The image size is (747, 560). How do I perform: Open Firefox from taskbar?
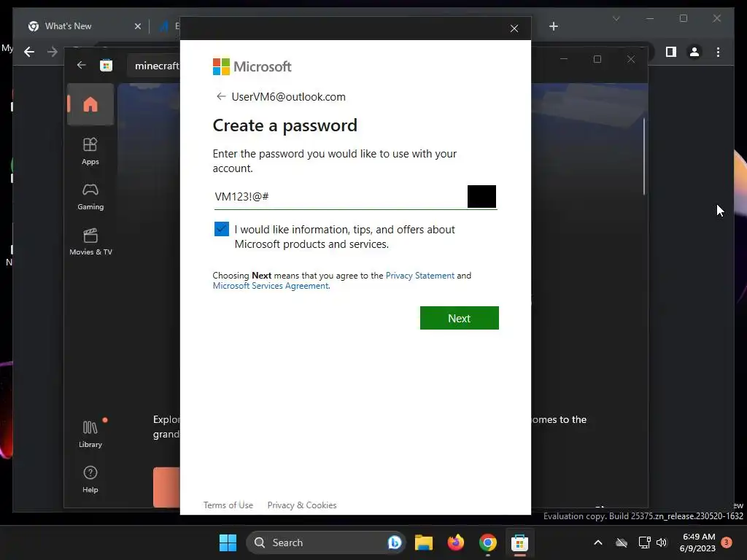[455, 542]
